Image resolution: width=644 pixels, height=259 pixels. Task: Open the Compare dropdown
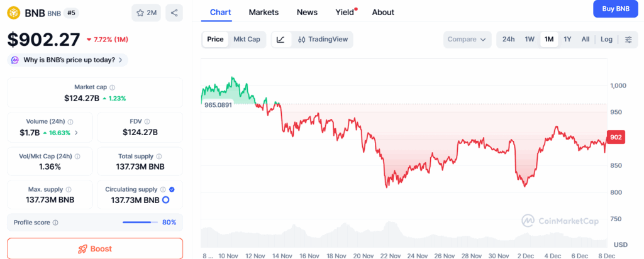point(467,39)
